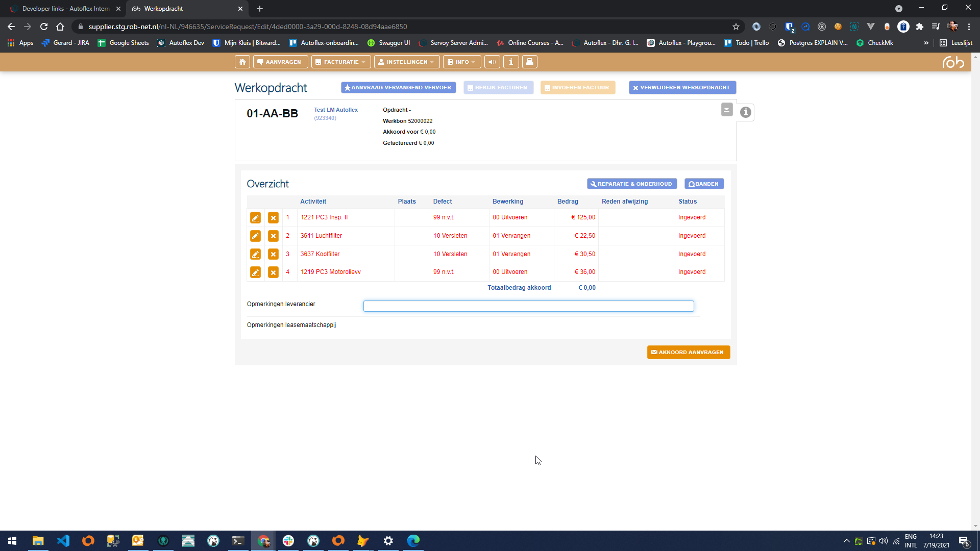Image resolution: width=980 pixels, height=551 pixels.
Task: Edit the 3637 Koolfilter row
Action: tap(255, 254)
